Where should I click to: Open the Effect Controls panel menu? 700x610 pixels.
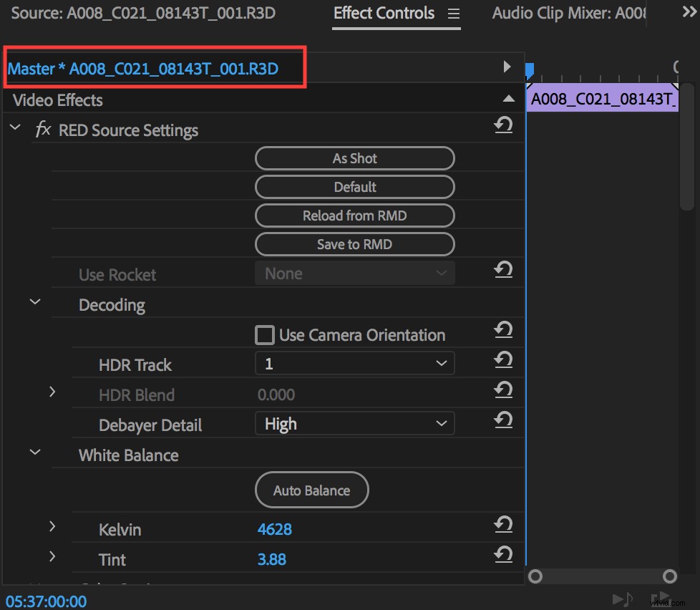[x=453, y=12]
